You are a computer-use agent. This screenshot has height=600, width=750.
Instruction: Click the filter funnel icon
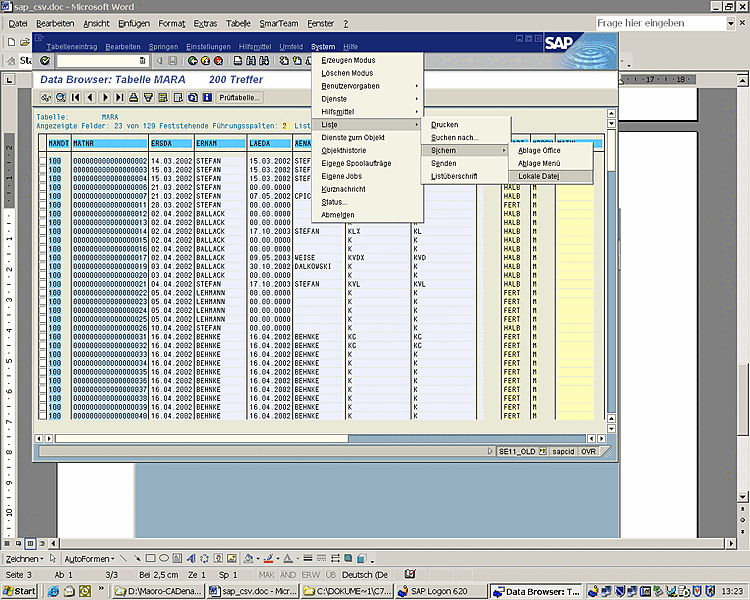pyautogui.click(x=148, y=97)
